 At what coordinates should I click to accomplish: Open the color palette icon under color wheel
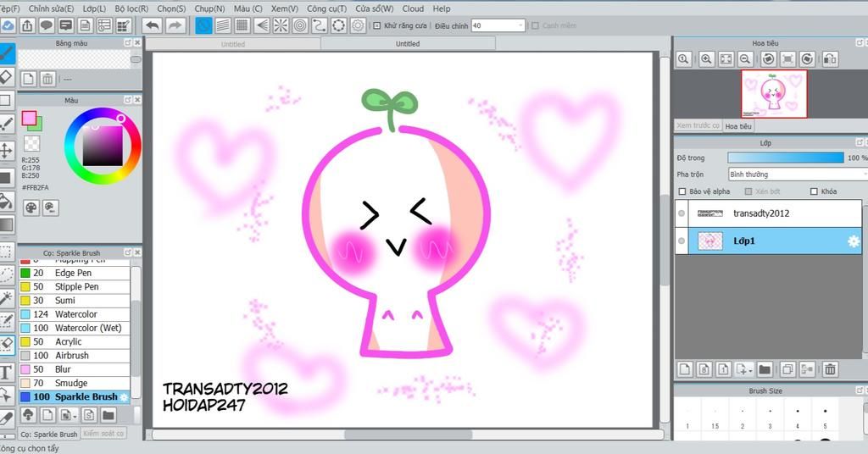pos(31,208)
